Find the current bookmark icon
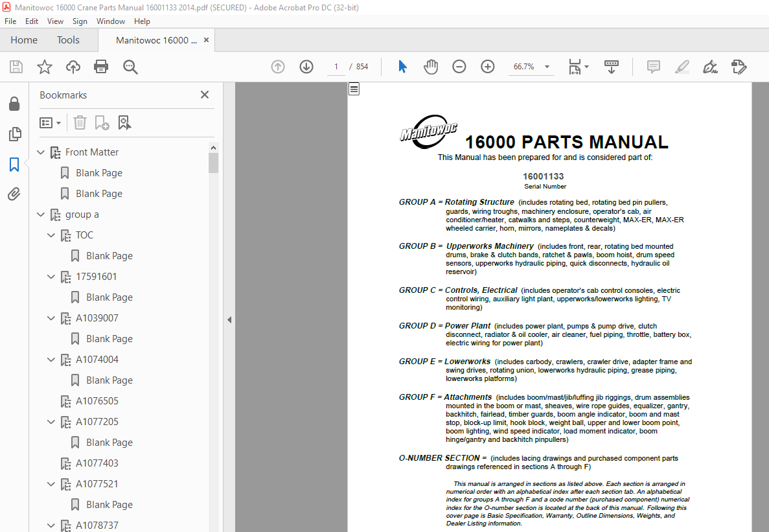This screenshot has width=769, height=532. coord(124,122)
